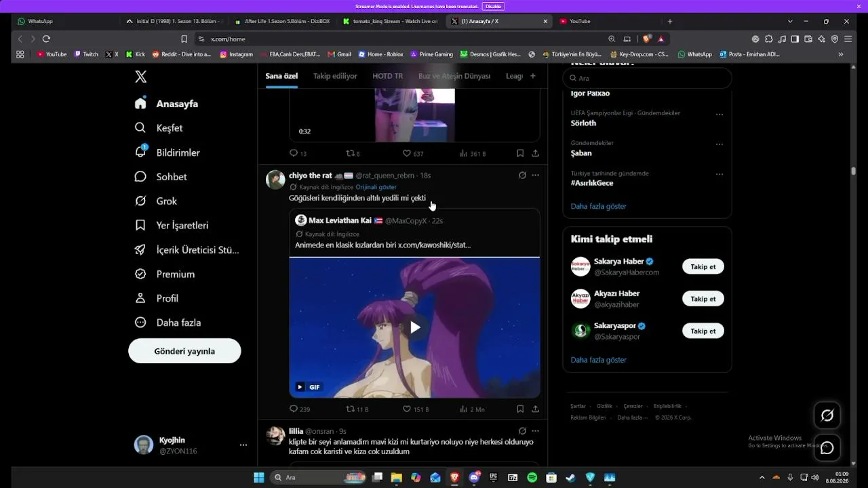The width and height of the screenshot is (868, 488).
Task: Bookmark this page in address bar
Action: click(184, 39)
